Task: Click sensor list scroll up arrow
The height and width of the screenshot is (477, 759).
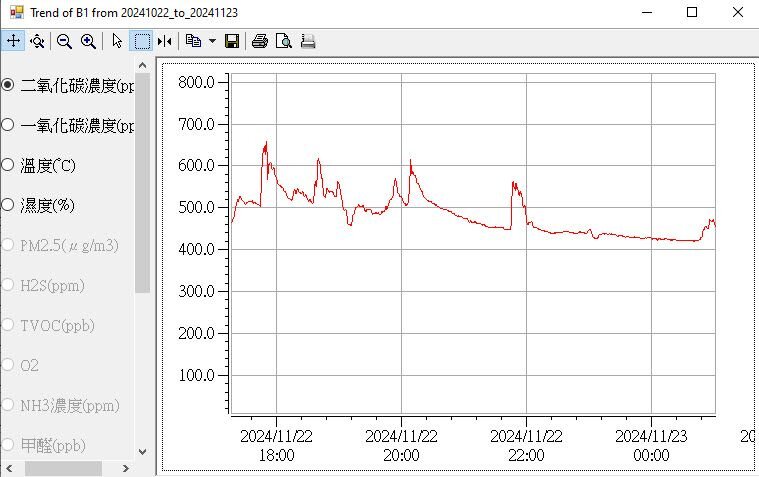Action: tap(142, 65)
